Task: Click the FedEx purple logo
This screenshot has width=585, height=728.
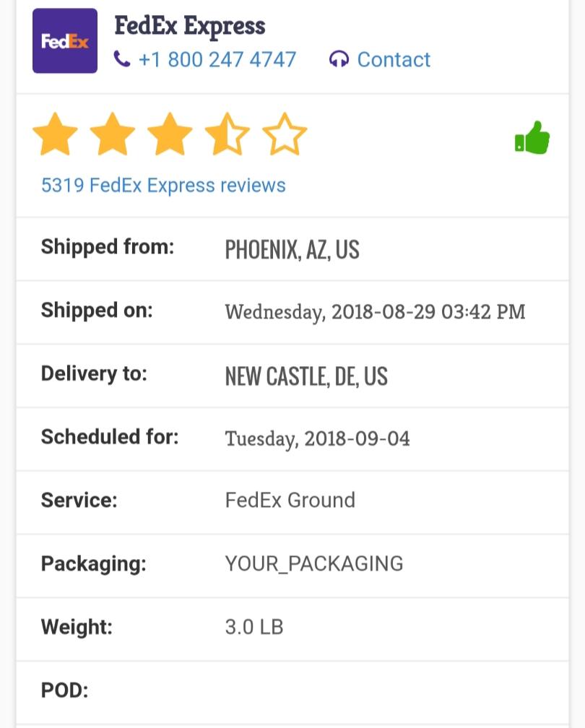Action: [65, 41]
